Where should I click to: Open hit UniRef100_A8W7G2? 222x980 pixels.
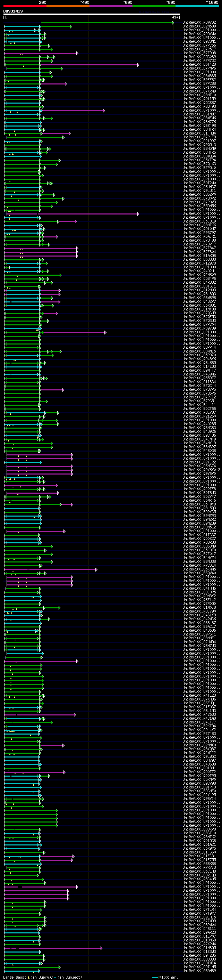(x=199, y=23)
